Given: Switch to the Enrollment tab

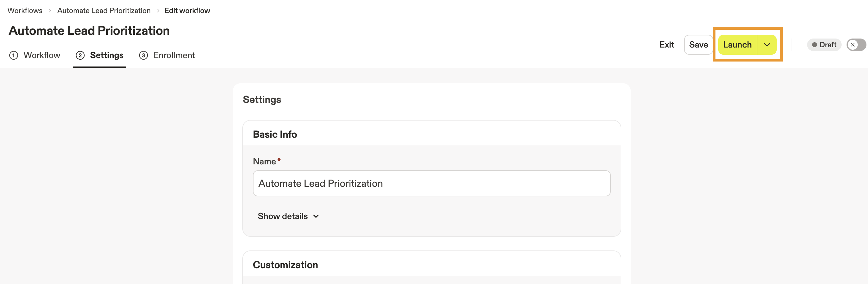Looking at the screenshot, I should (x=174, y=55).
